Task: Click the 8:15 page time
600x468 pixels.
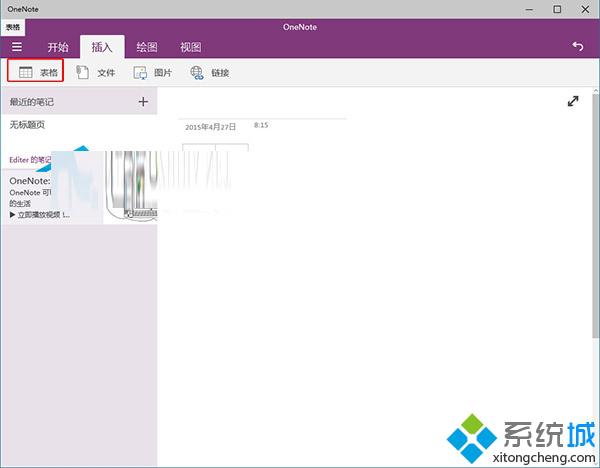Action: tap(261, 125)
